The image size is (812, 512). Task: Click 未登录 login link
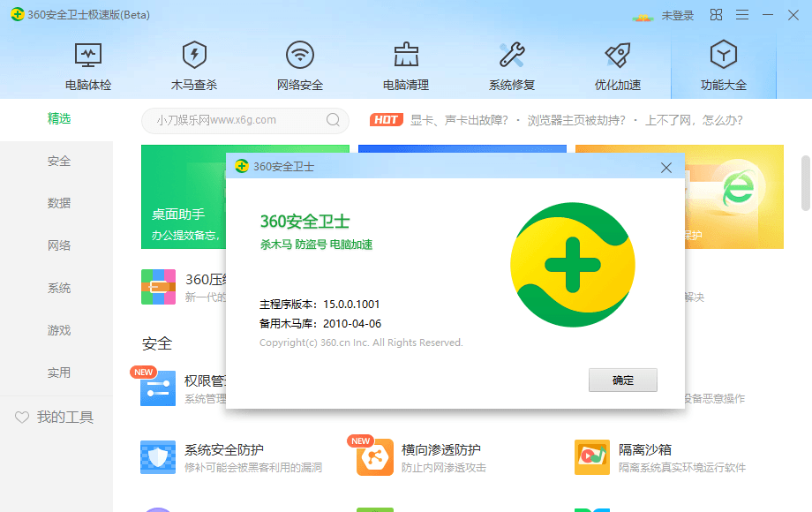coord(677,15)
